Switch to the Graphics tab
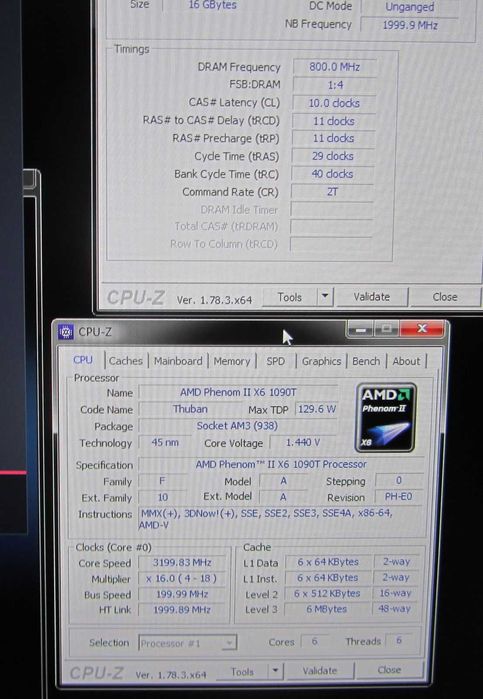483x699 pixels. pos(321,361)
